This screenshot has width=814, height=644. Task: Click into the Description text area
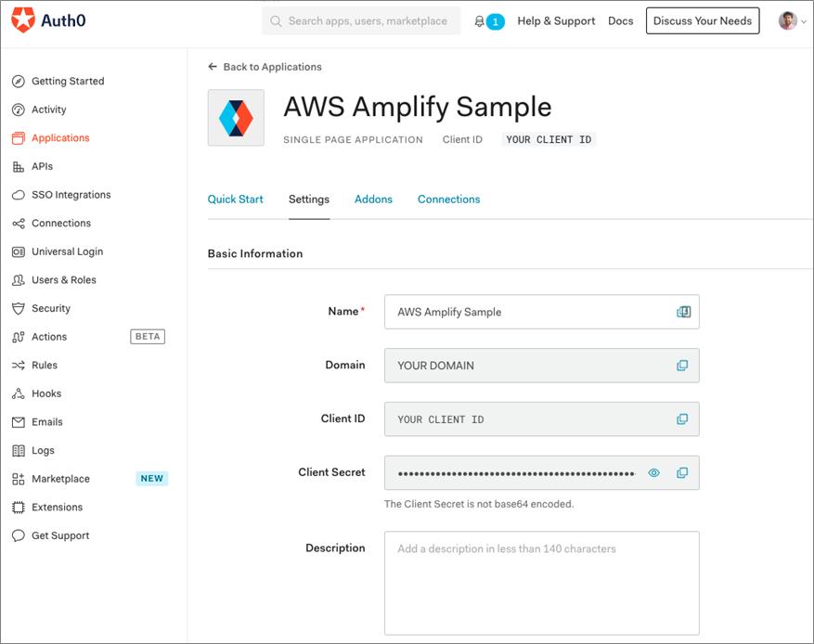[x=541, y=583]
